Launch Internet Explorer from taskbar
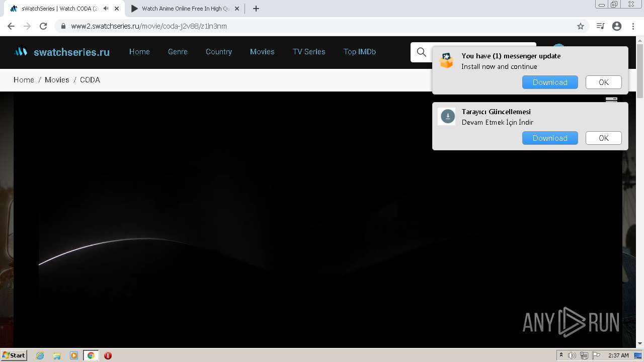Viewport: 644px width, 362px height. (40, 355)
